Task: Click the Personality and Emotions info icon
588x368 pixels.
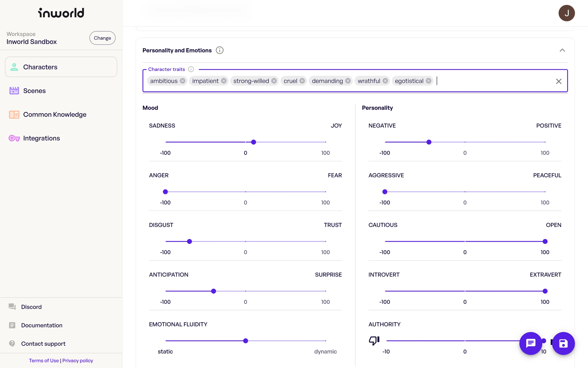Action: tap(220, 50)
